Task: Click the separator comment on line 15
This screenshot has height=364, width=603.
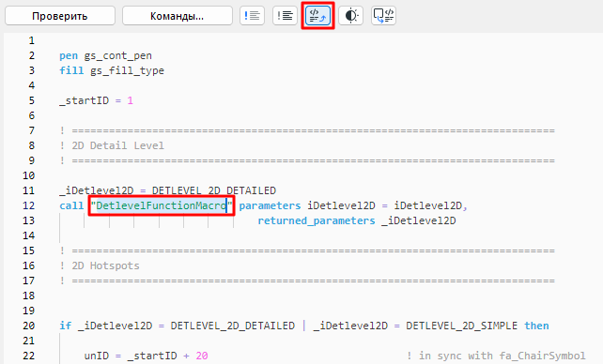Action: pos(307,250)
